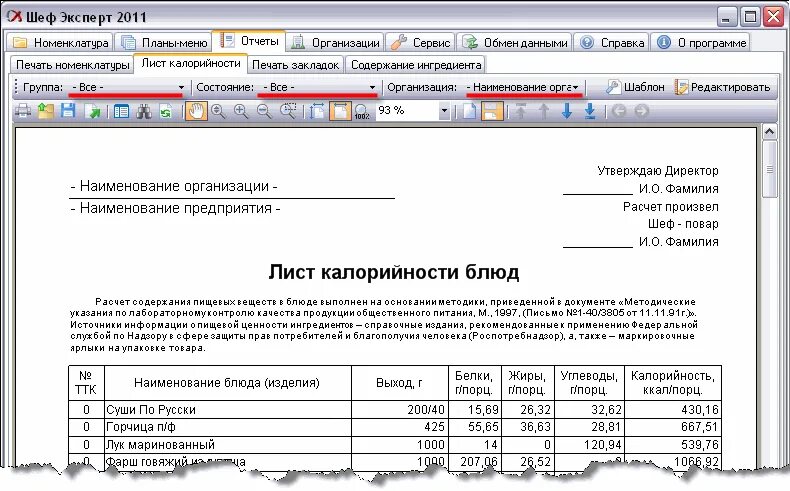
Task: Click the toolbar grip beside Группа
Action: (x=16, y=87)
